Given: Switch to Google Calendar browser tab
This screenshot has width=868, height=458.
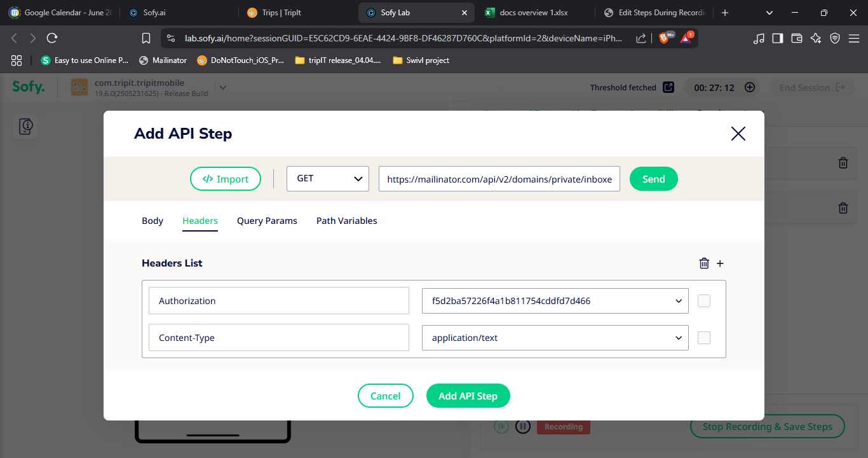Looking at the screenshot, I should coord(60,13).
